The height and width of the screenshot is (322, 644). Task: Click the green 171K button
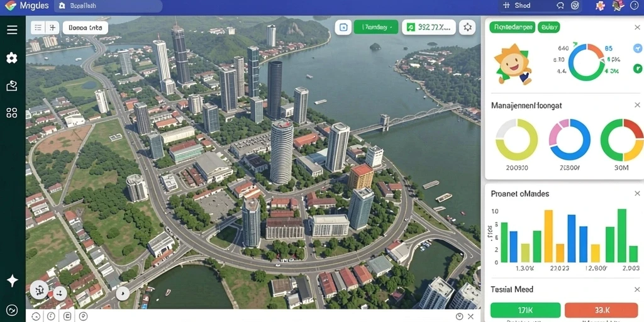[525, 310]
